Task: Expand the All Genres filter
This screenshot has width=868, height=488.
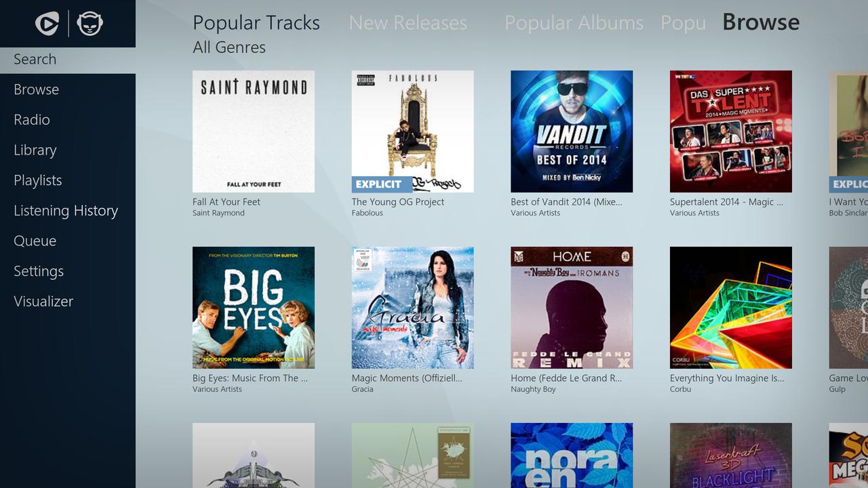Action: (x=229, y=47)
